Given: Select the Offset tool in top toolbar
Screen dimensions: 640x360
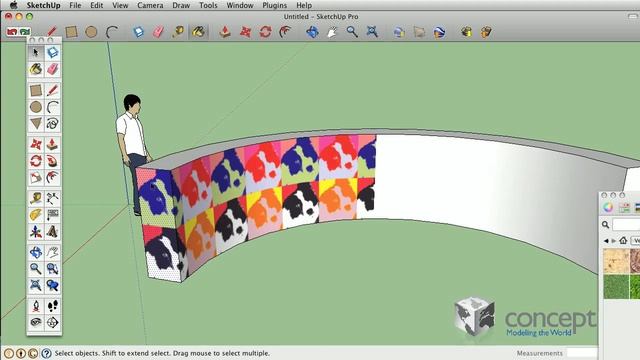Looking at the screenshot, I should click(x=285, y=32).
